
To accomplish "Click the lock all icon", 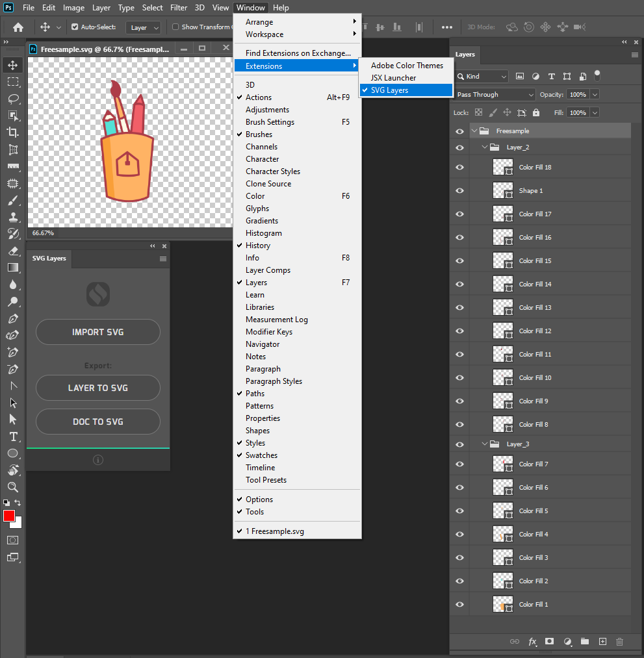I will point(535,112).
